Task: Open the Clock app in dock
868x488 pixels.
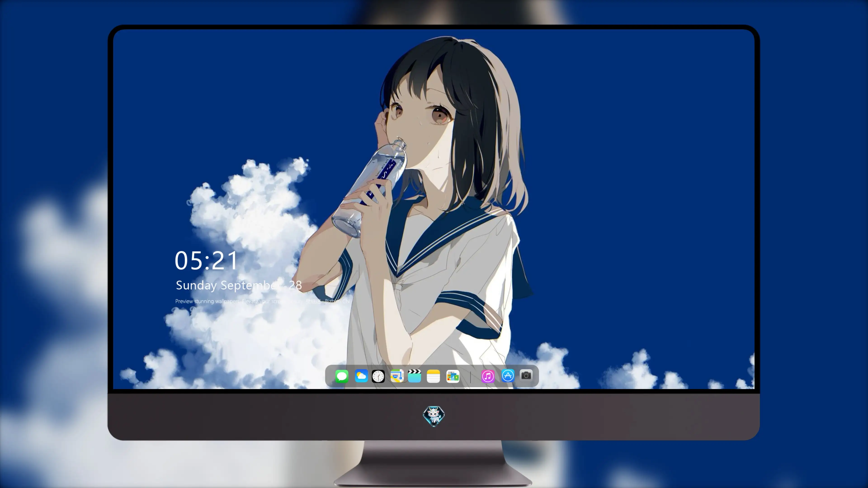Action: (378, 376)
